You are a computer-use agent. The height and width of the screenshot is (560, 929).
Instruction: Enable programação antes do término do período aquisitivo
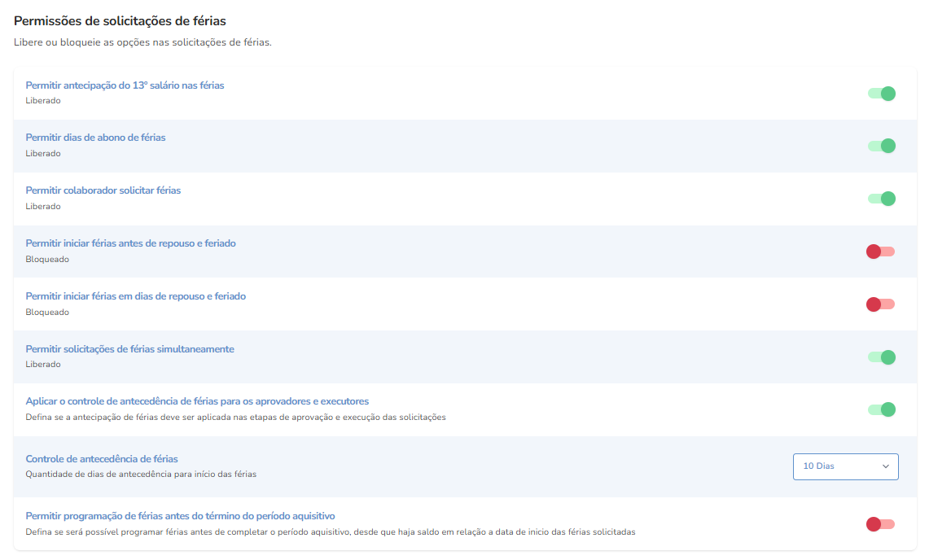pos(880,524)
